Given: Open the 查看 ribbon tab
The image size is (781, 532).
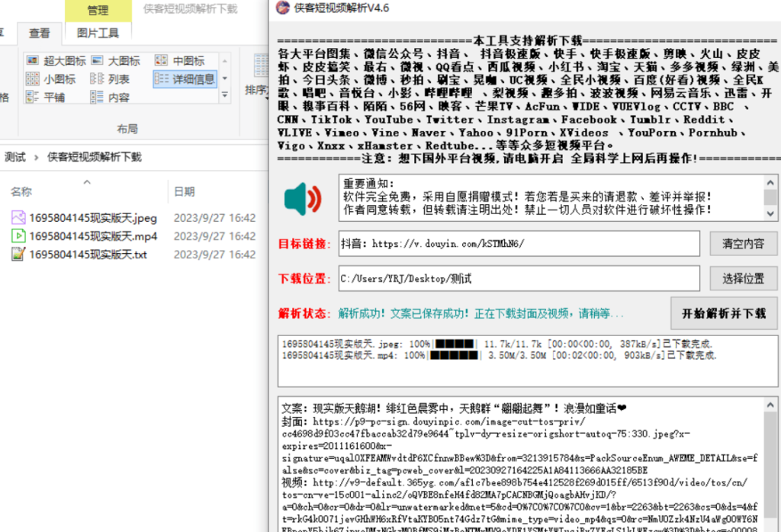Looking at the screenshot, I should tap(40, 34).
